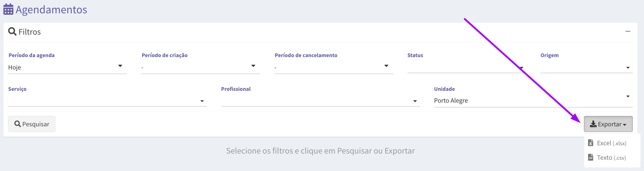This screenshot has width=644, height=171.
Task: Open the Período de cancelamento dropdown
Action: coord(334,67)
